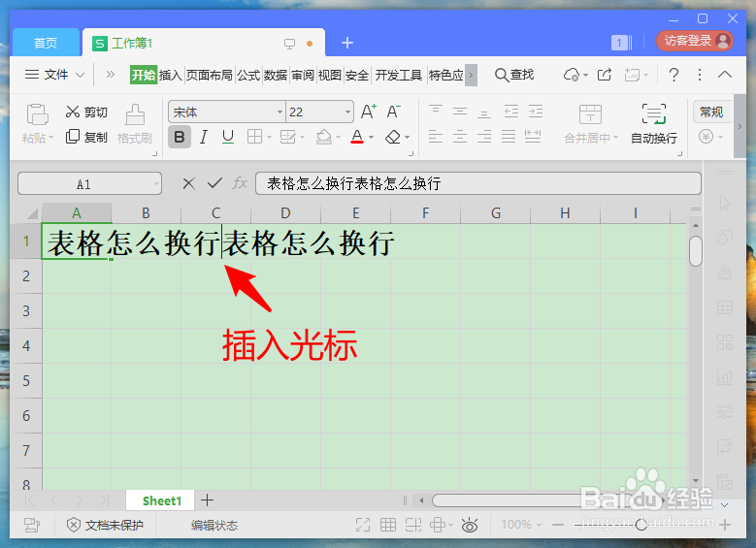Cancel formula entry with X icon
The height and width of the screenshot is (548, 756).
coord(189,183)
